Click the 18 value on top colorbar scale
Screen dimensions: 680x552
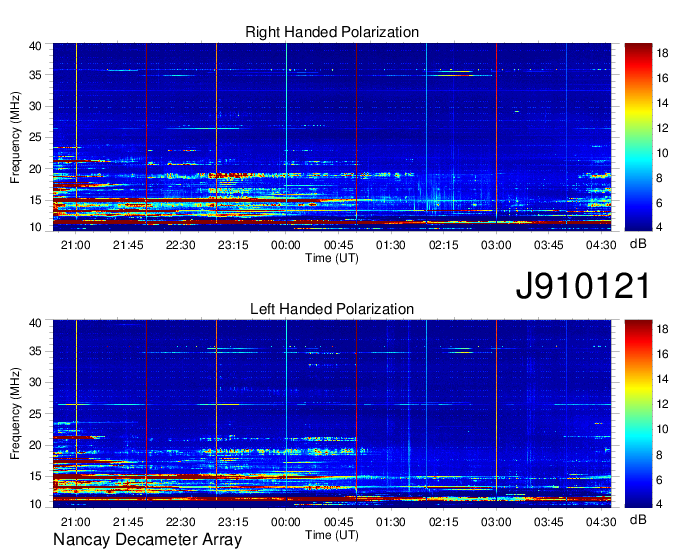[662, 53]
